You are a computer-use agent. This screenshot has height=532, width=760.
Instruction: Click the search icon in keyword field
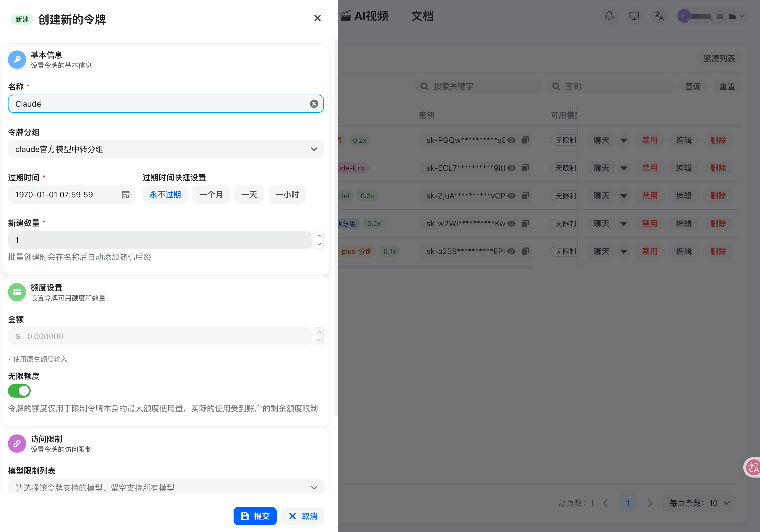tap(424, 86)
